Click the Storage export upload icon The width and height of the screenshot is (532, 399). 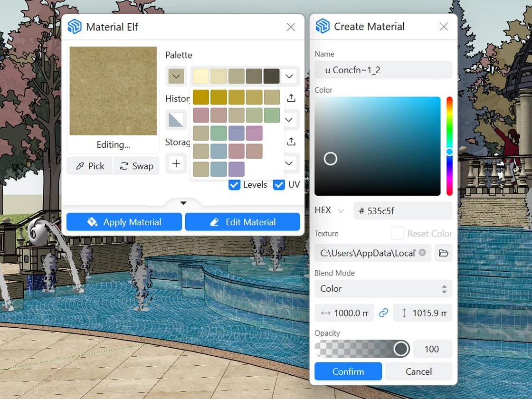point(291,142)
